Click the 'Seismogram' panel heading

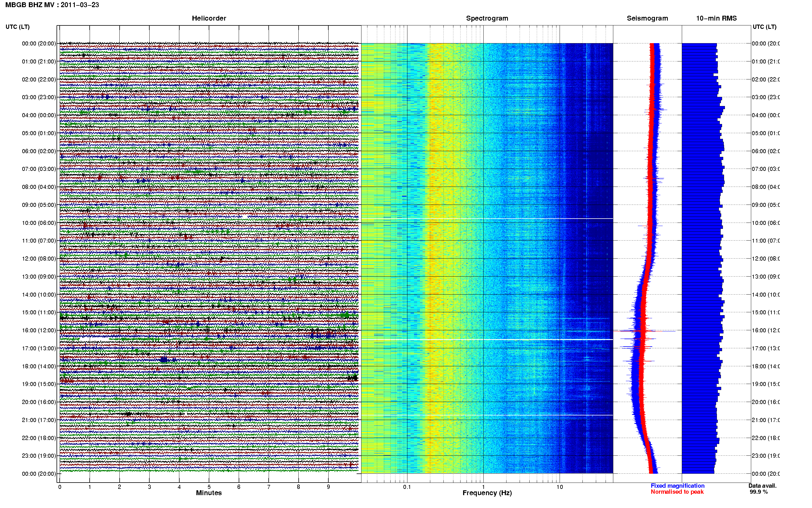(647, 18)
